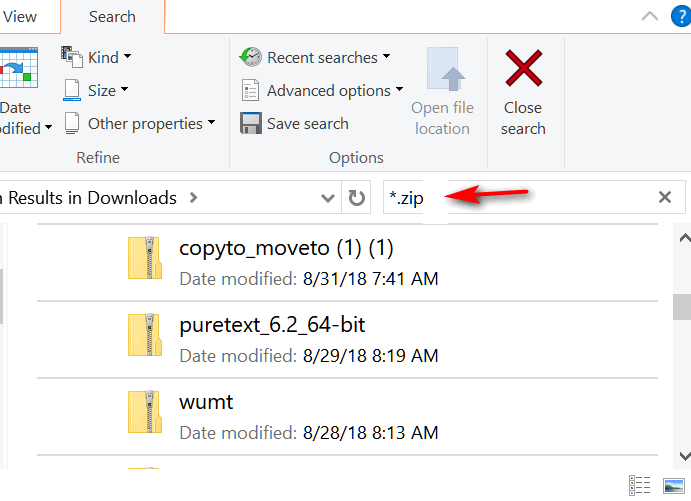Clear the search box with the X
The height and width of the screenshot is (501, 691).
(665, 197)
